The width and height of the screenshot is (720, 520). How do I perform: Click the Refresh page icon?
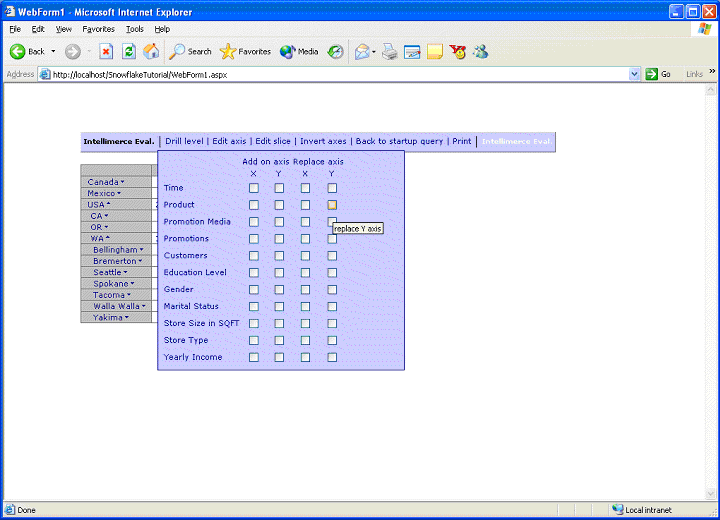[129, 51]
